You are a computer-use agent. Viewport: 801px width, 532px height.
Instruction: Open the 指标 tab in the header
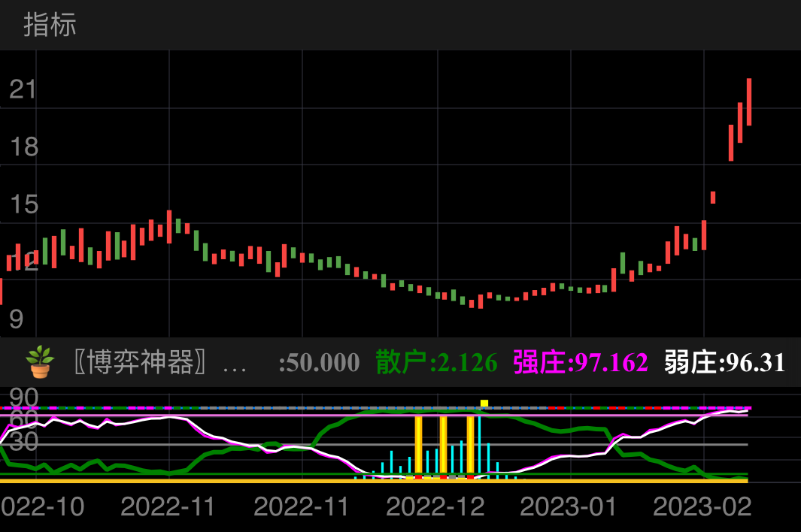pos(50,25)
